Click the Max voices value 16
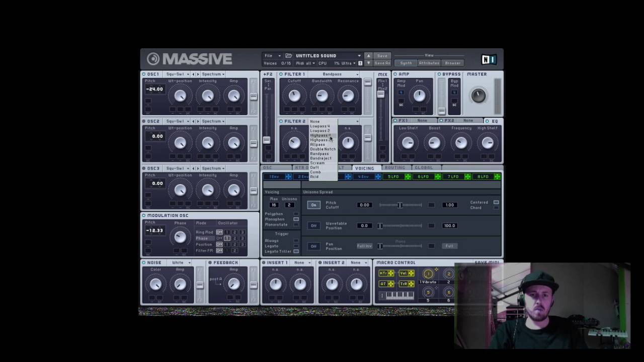Image resolution: width=644 pixels, height=362 pixels. point(274,205)
